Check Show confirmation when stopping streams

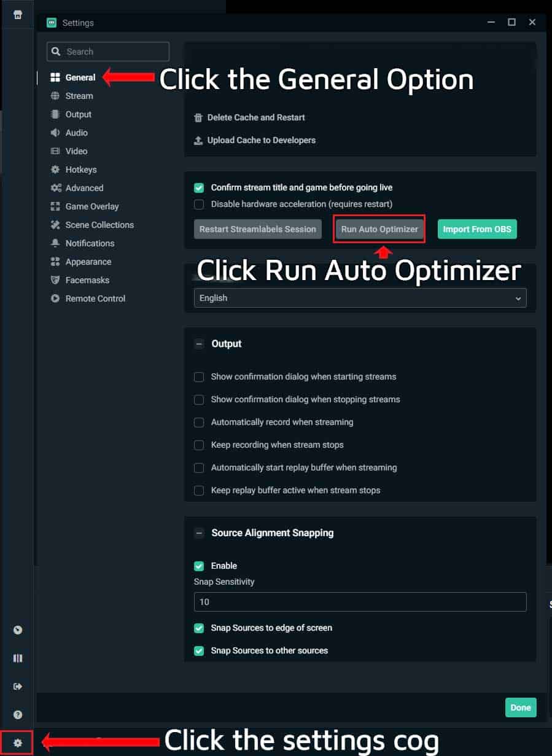[199, 400]
